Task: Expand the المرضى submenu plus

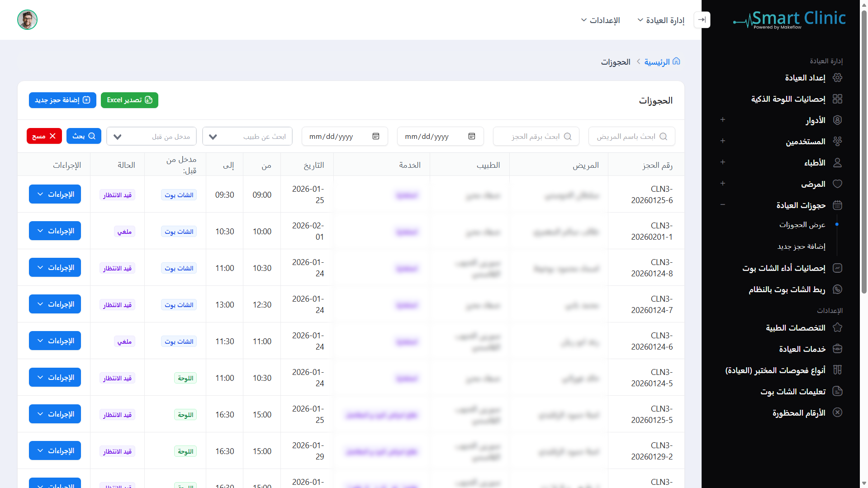Action: 723,184
